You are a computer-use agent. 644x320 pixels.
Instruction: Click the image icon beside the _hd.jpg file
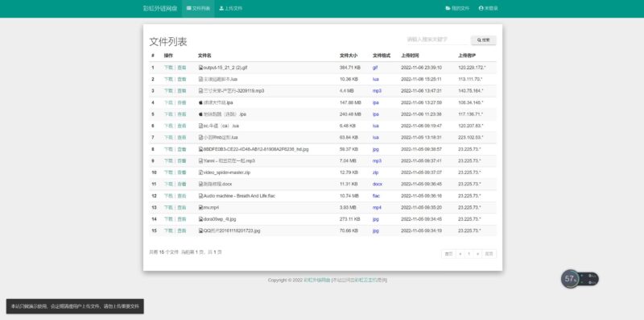(200, 149)
